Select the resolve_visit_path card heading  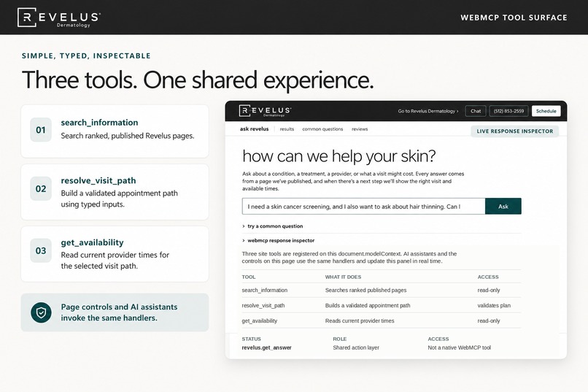click(x=98, y=180)
